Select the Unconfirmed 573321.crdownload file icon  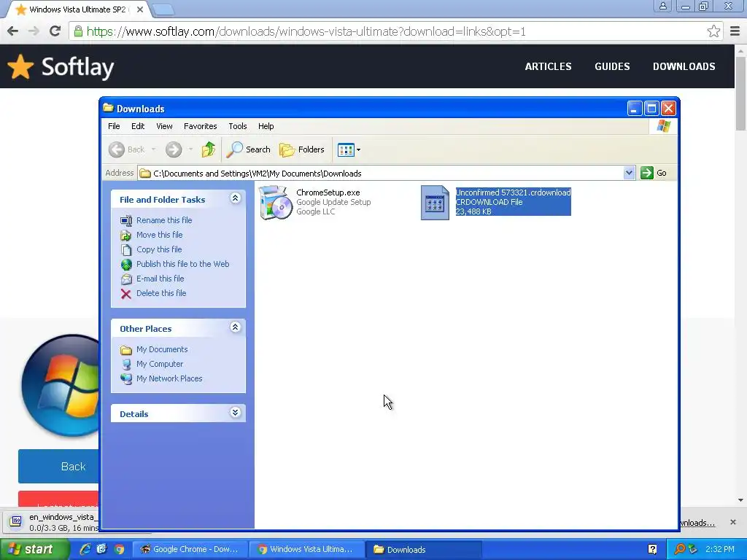point(435,203)
